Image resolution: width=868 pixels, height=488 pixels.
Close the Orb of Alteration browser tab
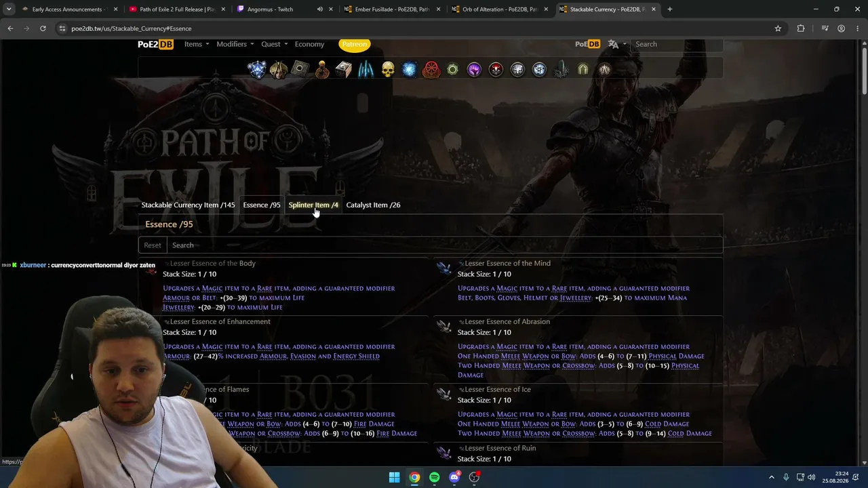pos(546,9)
